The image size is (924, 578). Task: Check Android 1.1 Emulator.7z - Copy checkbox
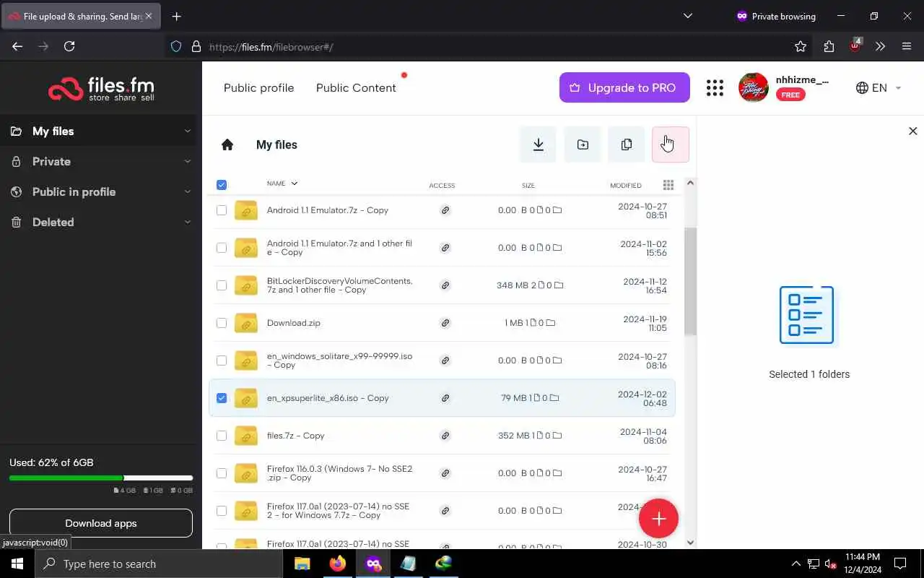222,210
